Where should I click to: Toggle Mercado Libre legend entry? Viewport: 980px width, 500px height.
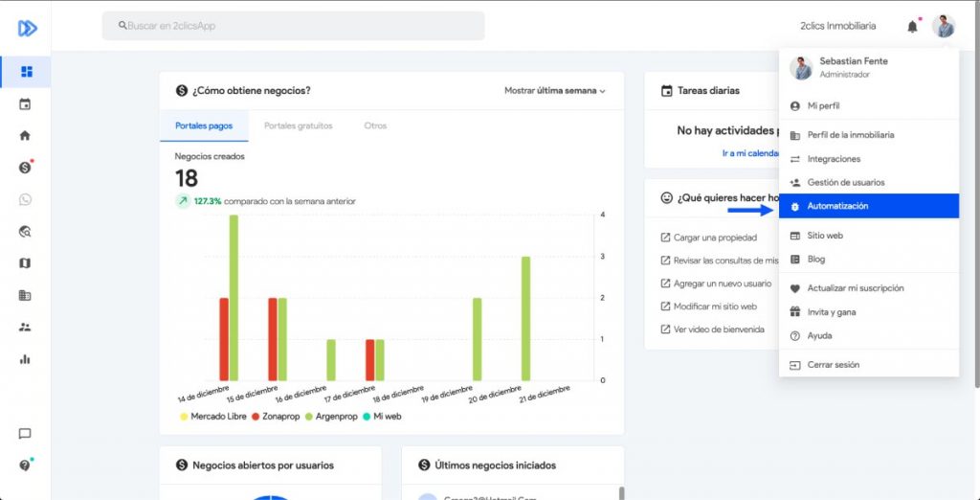[212, 416]
